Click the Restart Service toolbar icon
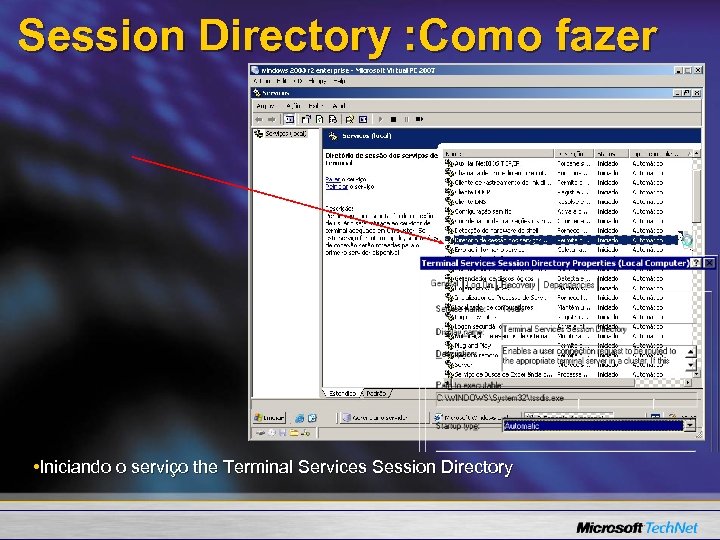This screenshot has width=720, height=540. (419, 119)
